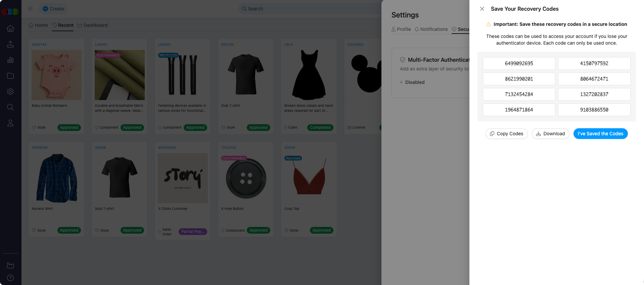Click the Search input field
The height and width of the screenshot is (285, 644).
(309, 9)
